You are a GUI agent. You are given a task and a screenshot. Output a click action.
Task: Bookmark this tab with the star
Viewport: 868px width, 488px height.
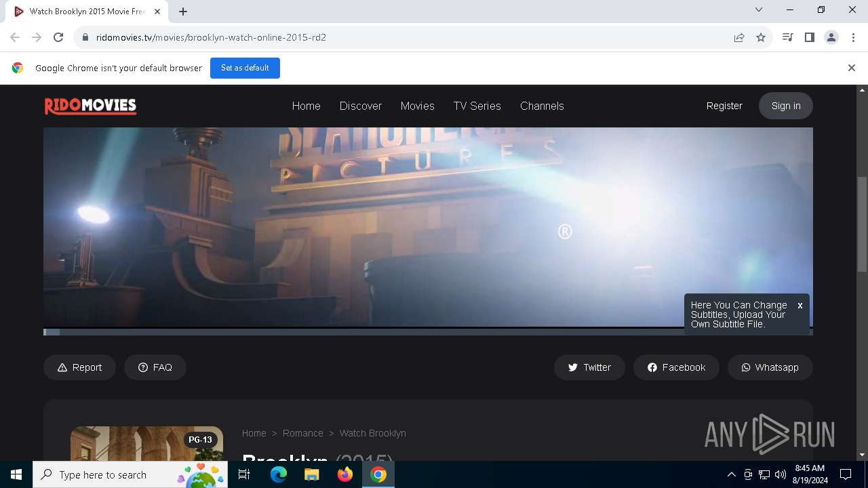point(761,37)
